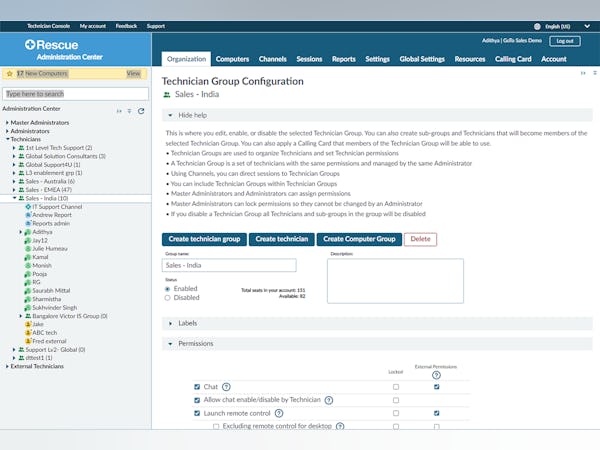Click the refresh icon in Administration Center
The width and height of the screenshot is (600, 450).
141,111
